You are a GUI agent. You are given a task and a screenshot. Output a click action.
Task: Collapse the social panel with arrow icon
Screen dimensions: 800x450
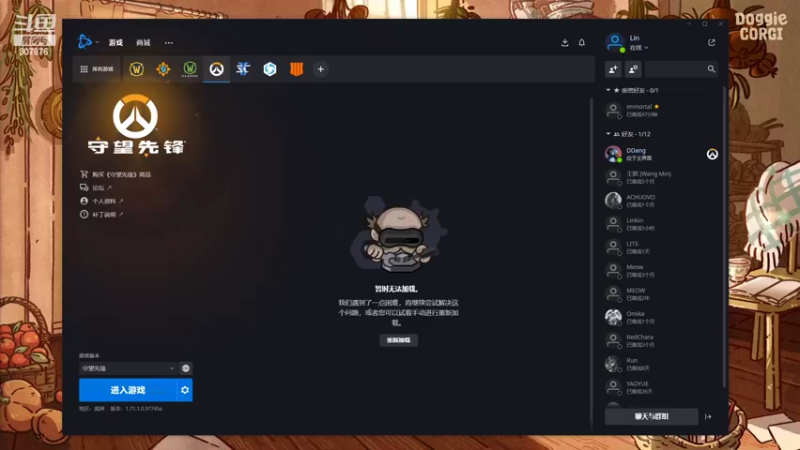click(708, 417)
